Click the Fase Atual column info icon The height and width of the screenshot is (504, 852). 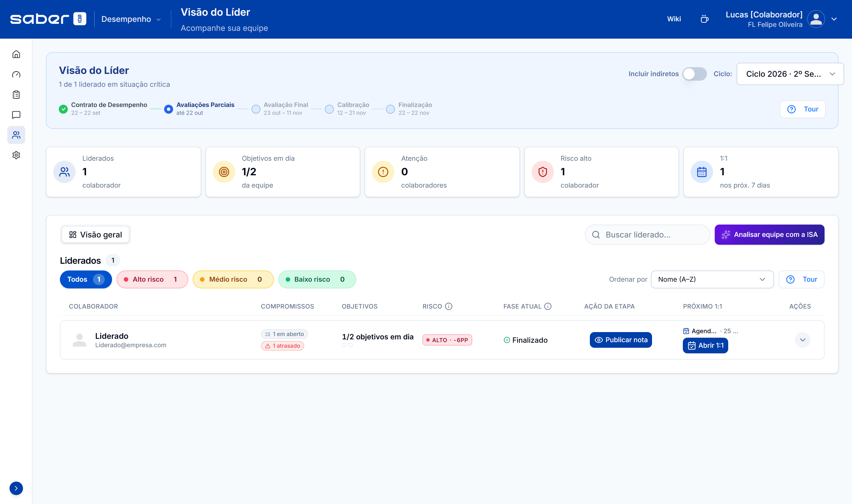pos(548,306)
